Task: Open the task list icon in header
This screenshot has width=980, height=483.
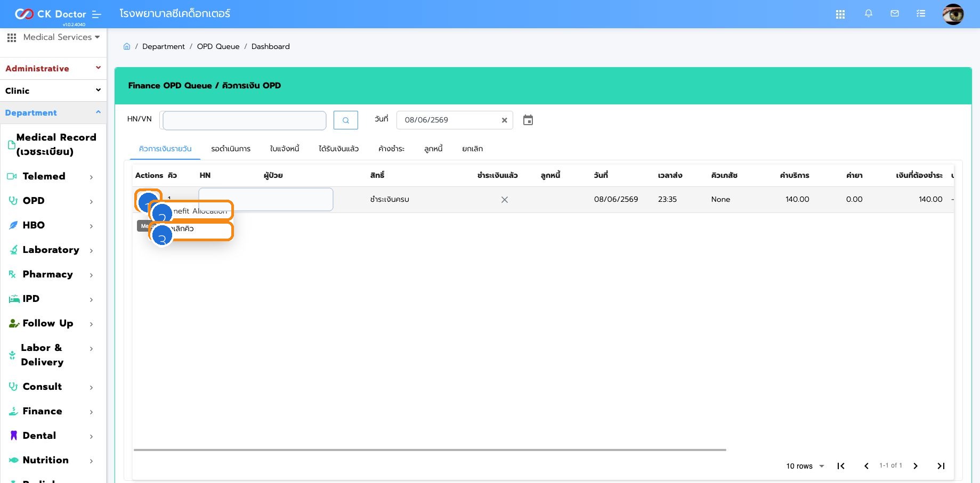Action: point(921,13)
